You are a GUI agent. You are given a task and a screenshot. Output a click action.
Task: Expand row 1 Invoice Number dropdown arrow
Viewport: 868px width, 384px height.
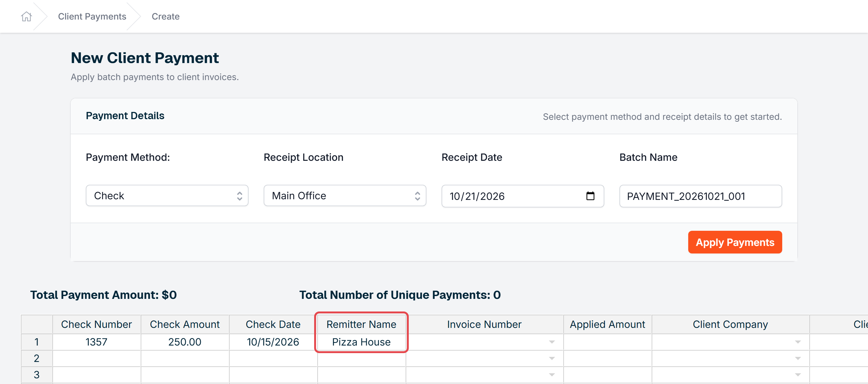(552, 342)
